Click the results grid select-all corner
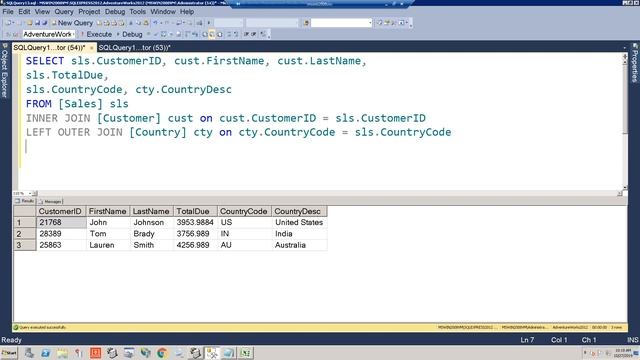The height and width of the screenshot is (360, 640). pyautogui.click(x=24, y=211)
